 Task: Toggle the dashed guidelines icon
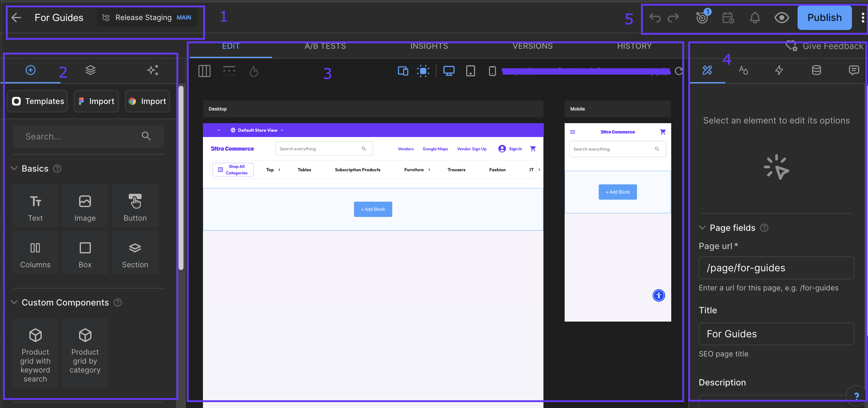(229, 71)
